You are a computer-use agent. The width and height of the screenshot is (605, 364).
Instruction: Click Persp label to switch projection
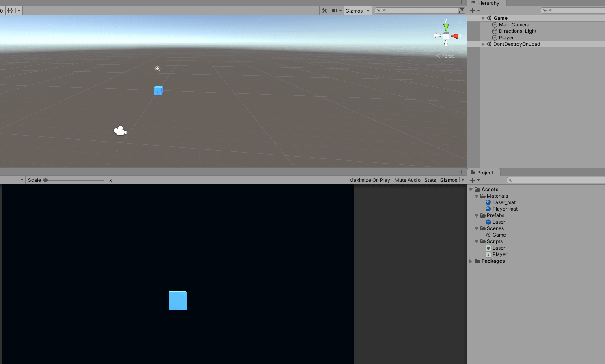447,56
